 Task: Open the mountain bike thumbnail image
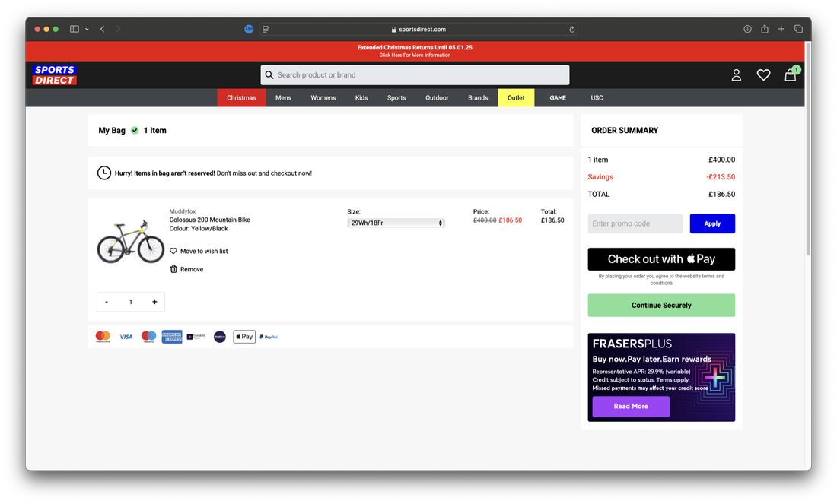click(130, 242)
